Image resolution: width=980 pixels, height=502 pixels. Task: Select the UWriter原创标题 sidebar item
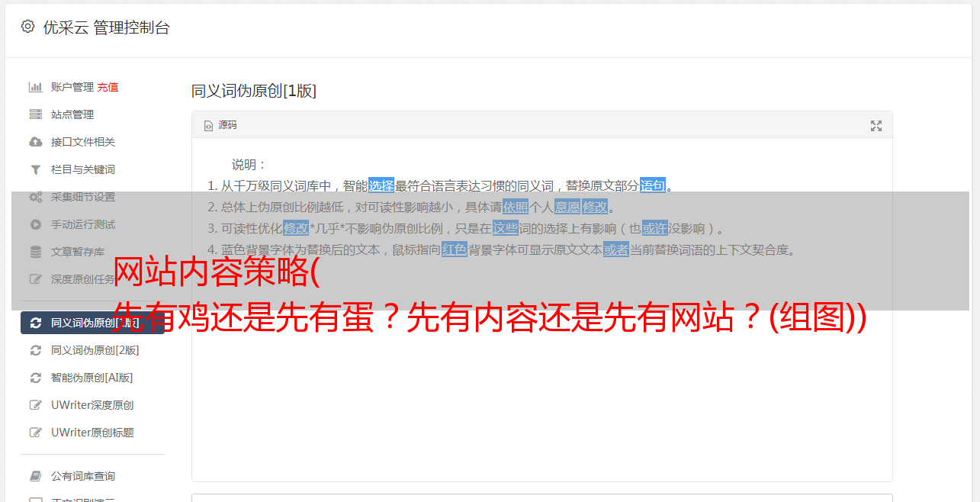(92, 433)
